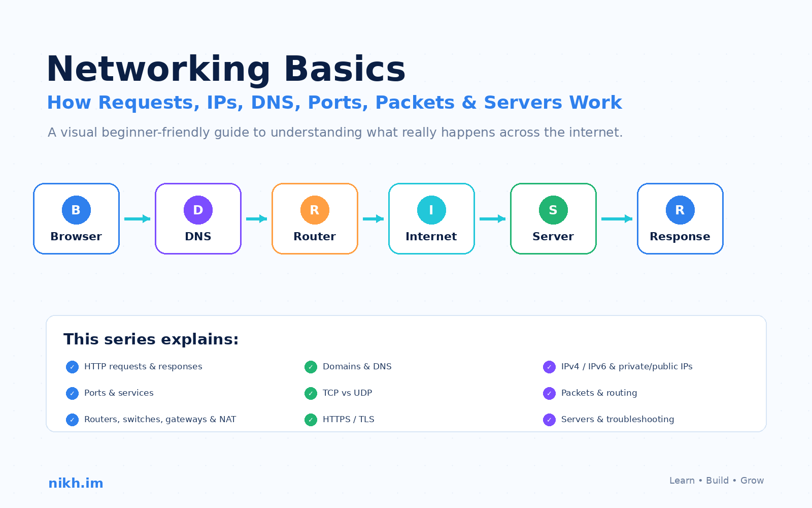Click the teal I circle in the Internet card
This screenshot has height=508, width=812.
point(431,210)
